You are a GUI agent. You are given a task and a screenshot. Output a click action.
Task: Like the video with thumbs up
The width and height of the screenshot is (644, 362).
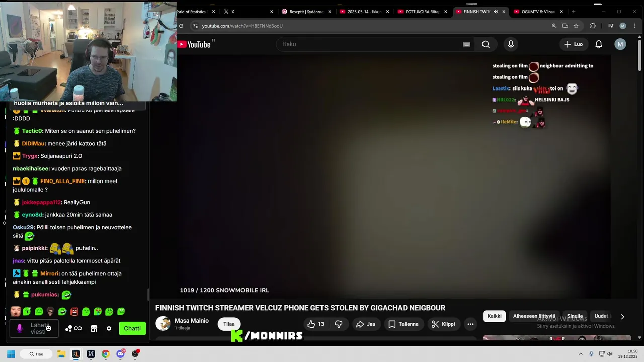[316, 324]
